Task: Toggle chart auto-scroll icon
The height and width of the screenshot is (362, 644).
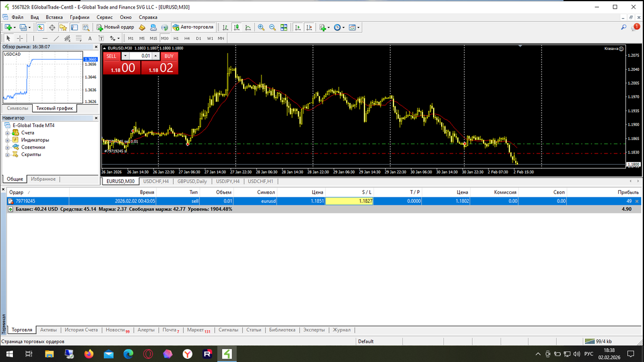Action: coord(298,27)
